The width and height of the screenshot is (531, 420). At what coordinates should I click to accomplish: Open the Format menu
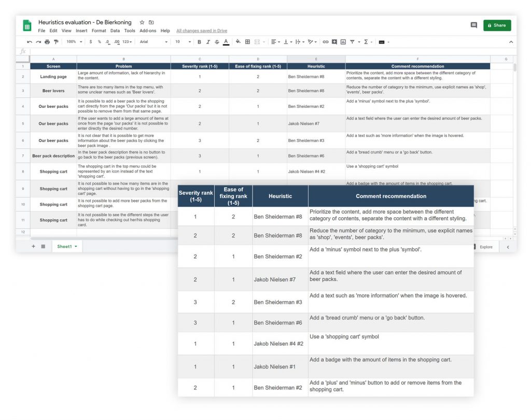[99, 31]
